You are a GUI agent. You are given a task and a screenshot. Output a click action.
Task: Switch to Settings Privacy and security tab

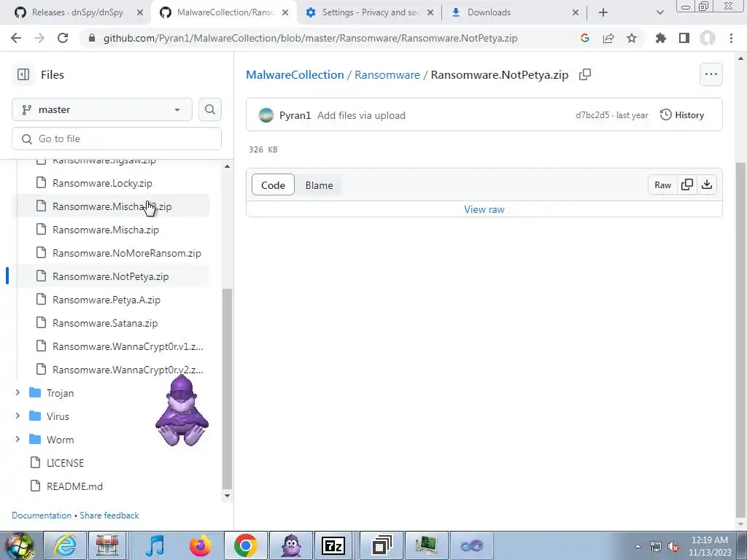pos(369,12)
